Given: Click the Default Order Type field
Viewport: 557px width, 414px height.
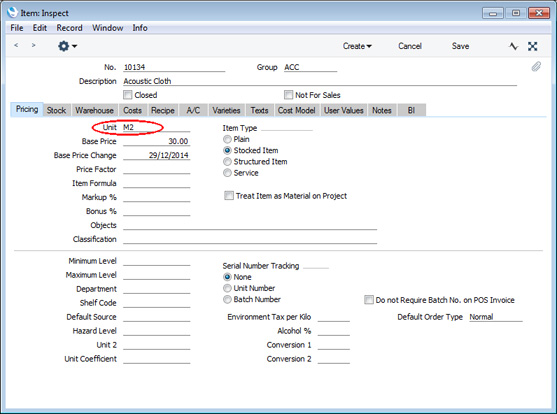Looking at the screenshot, I should 496,317.
